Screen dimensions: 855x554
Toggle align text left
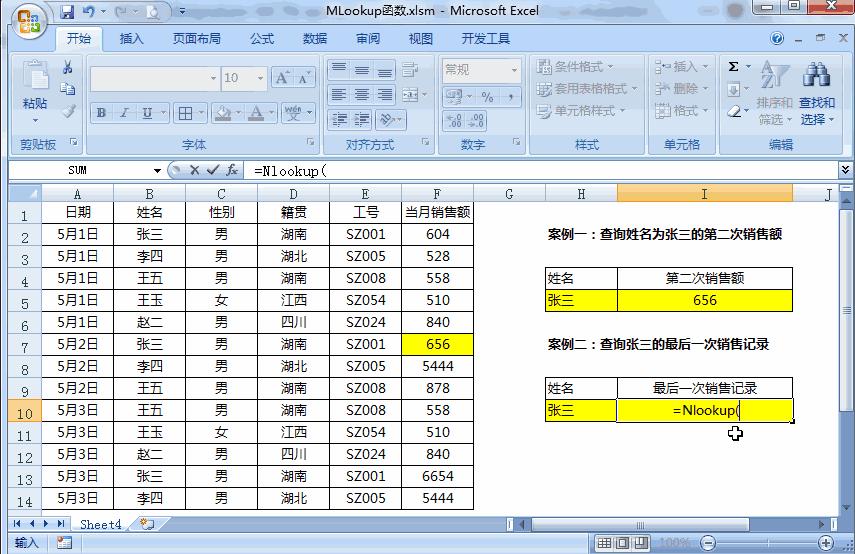[339, 94]
